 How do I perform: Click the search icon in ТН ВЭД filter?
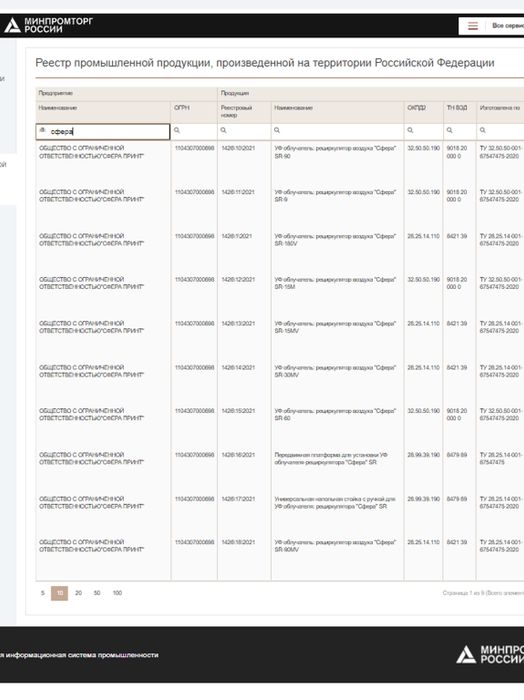pyautogui.click(x=449, y=130)
